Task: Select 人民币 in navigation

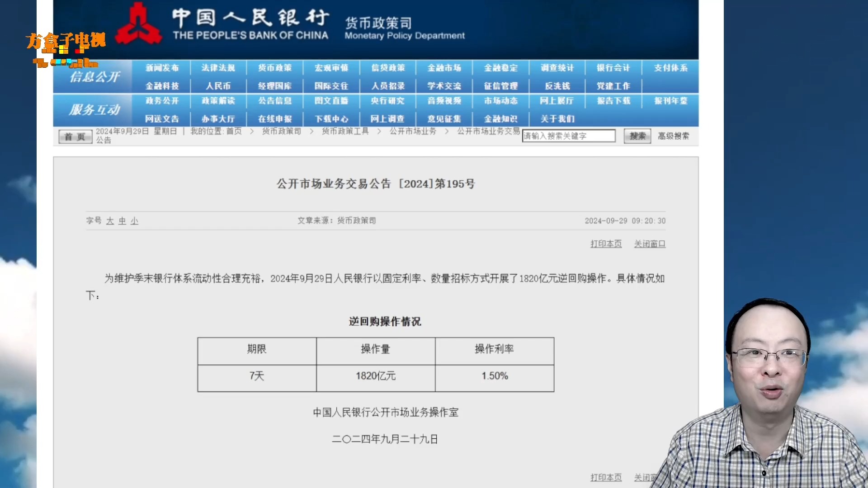Action: pos(218,86)
